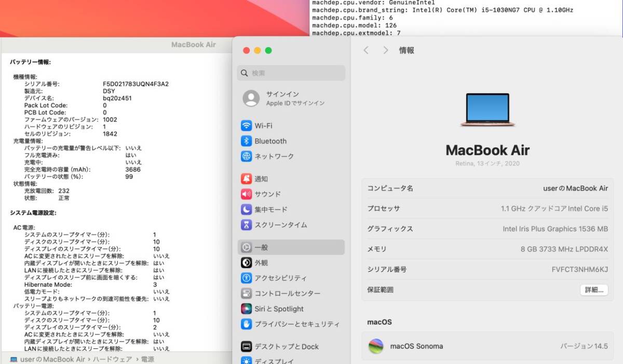Viewport: 623px width, 364px height.
Task: Click the デスクトップと Dock icon
Action: coord(246,347)
